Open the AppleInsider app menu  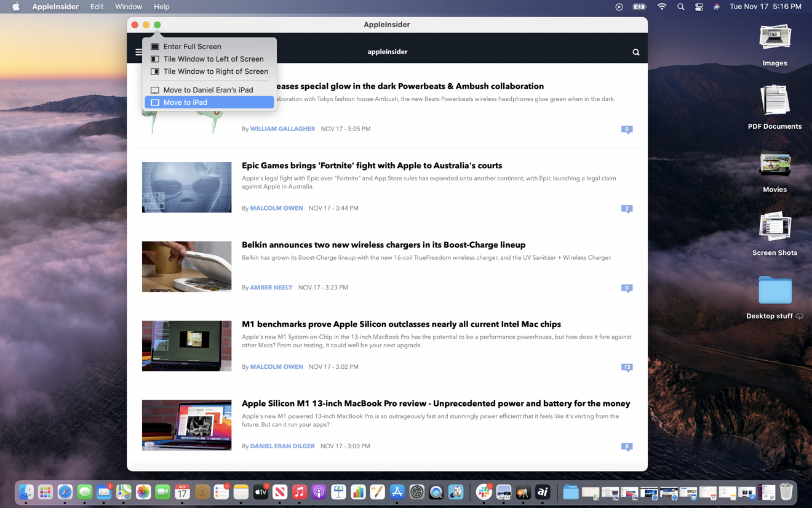click(55, 7)
